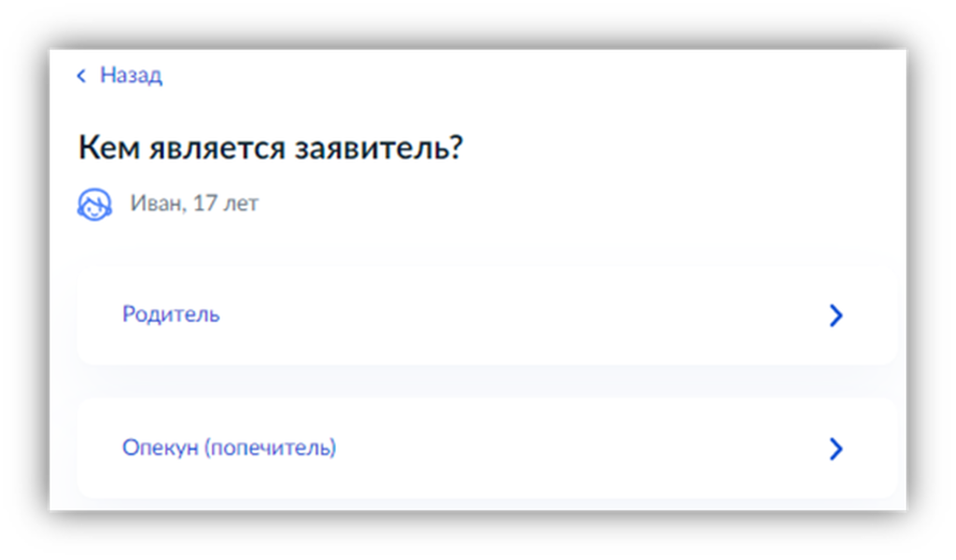Click the word Родитель in the first card
The width and height of the screenshot is (956, 560).
click(x=171, y=315)
